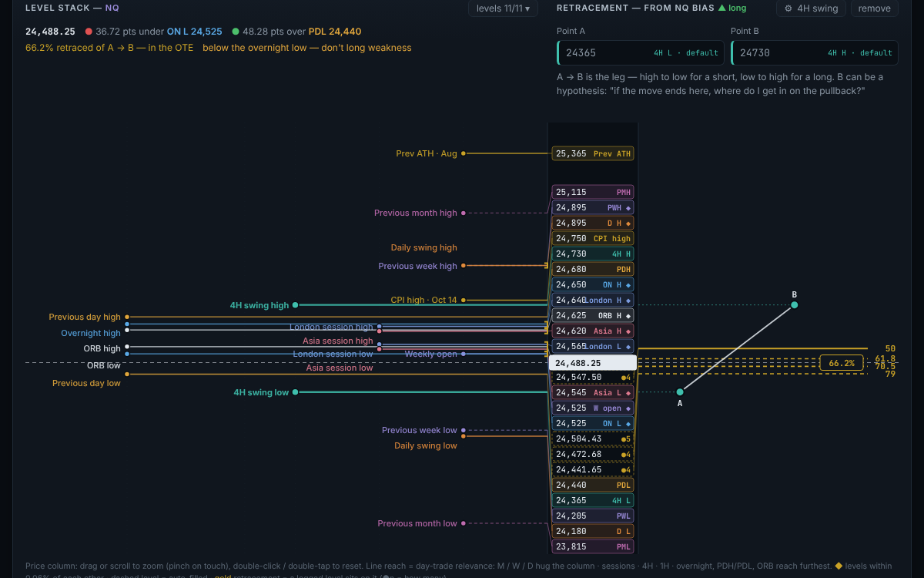The width and height of the screenshot is (924, 578).
Task: Click the 'Prev ATH · Aug' line label
Action: [x=427, y=153]
